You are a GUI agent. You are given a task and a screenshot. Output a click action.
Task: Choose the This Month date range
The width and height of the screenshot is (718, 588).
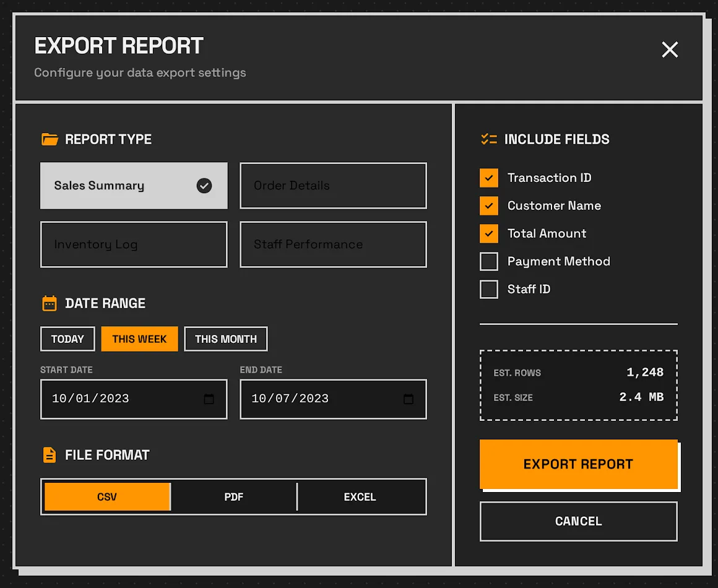click(x=226, y=339)
